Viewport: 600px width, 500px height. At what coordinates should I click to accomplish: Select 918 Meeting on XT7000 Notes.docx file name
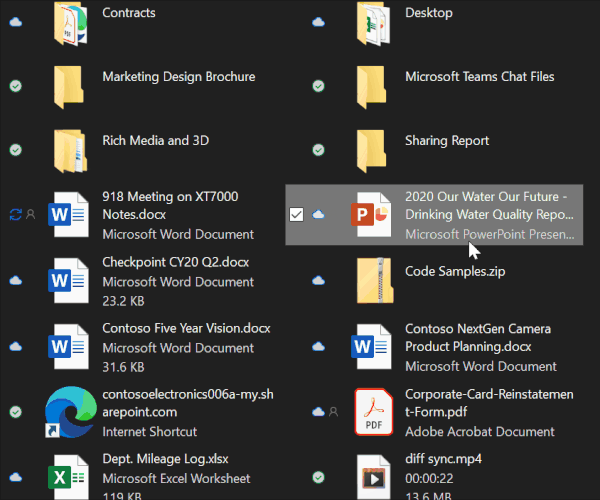(170, 206)
